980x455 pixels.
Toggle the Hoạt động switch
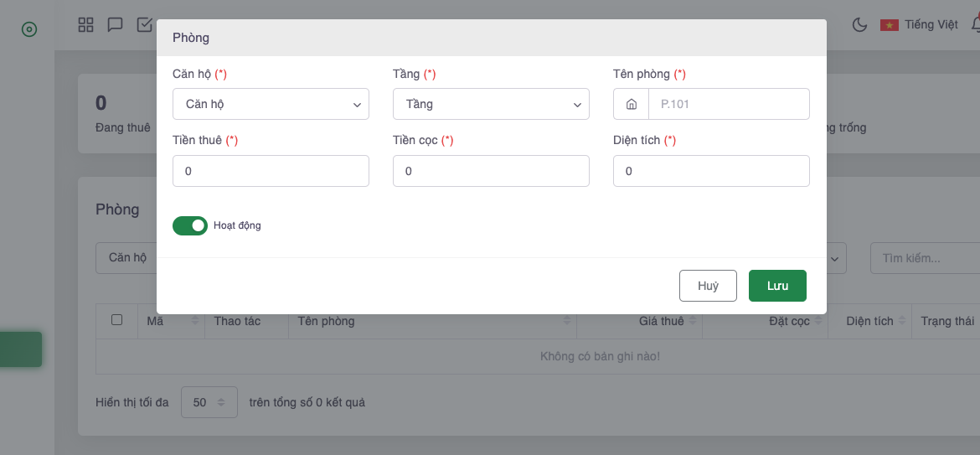[x=190, y=225]
